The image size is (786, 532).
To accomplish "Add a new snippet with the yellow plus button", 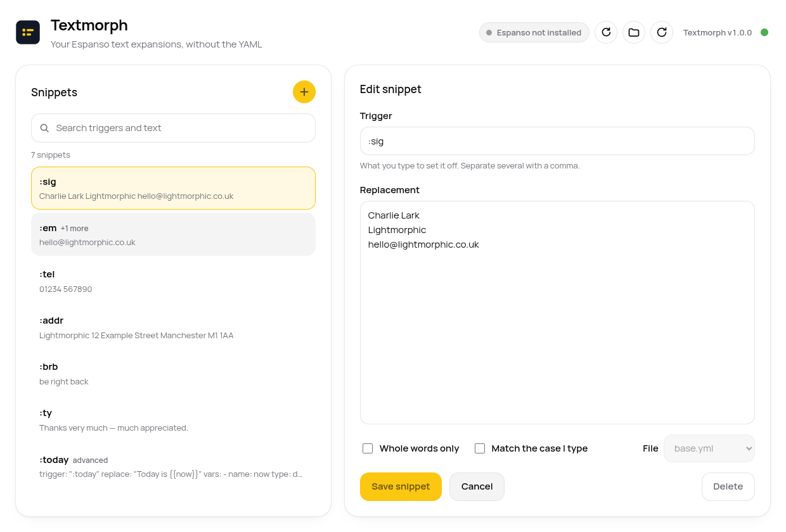I will (304, 92).
